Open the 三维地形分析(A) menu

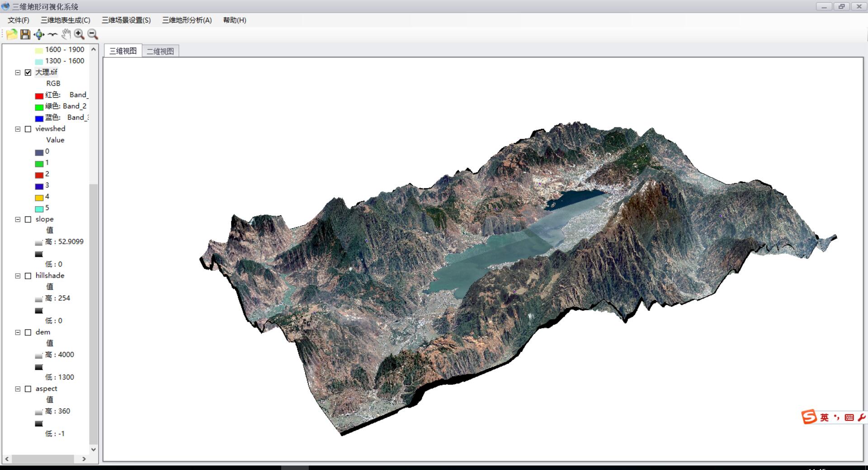tap(187, 20)
